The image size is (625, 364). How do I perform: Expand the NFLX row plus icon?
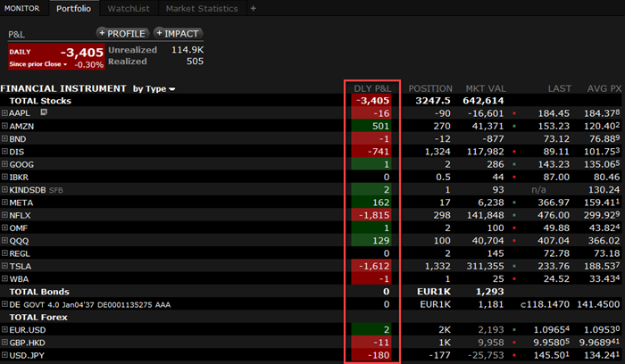coord(4,215)
